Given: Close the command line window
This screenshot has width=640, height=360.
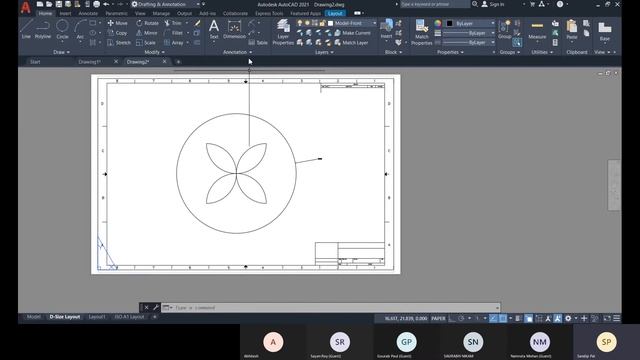Looking at the screenshot, I should point(147,307).
